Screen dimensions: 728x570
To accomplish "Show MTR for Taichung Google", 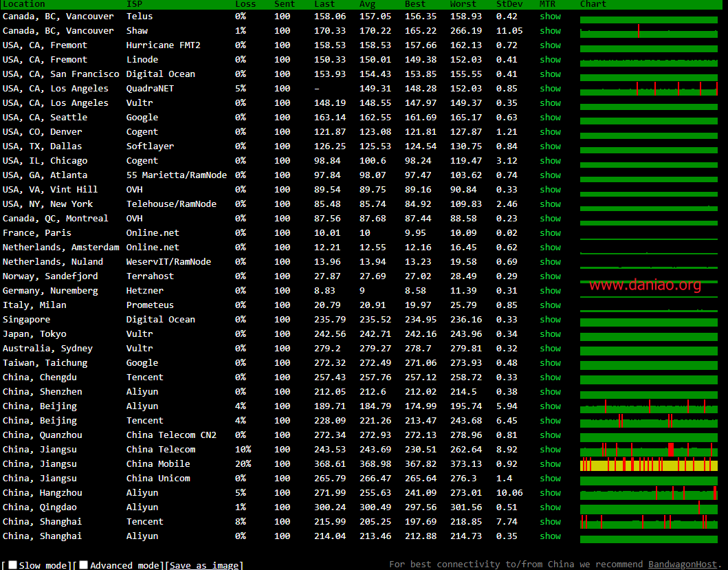I will pos(550,362).
